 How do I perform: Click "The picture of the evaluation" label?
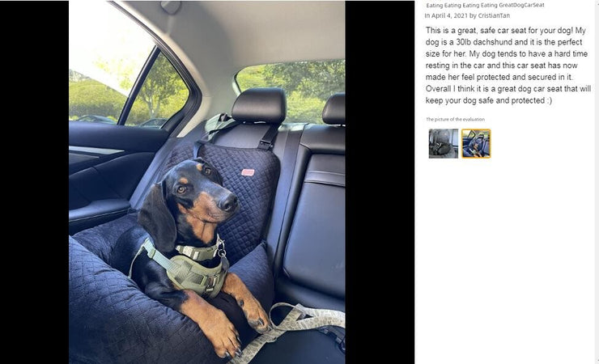[x=456, y=120]
